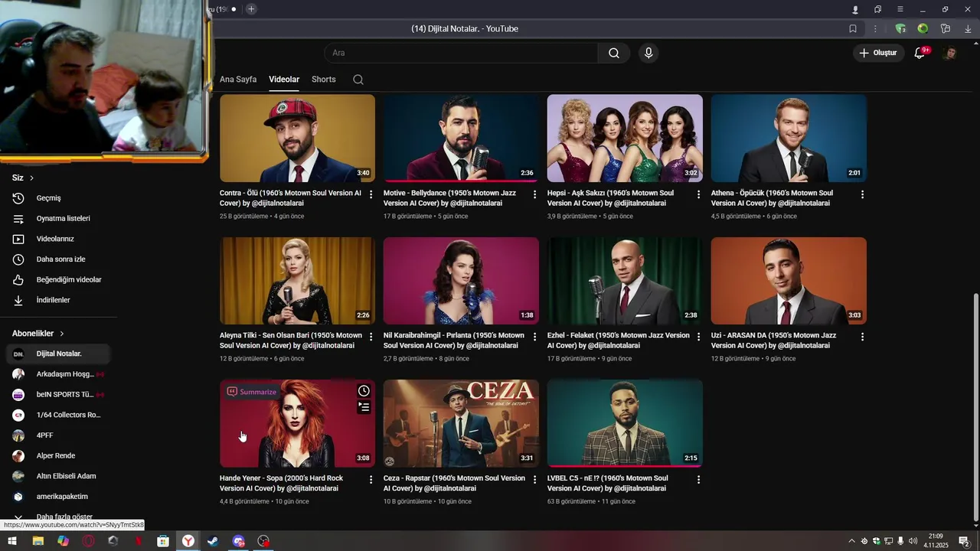Open the 4PFF subscription channel
This screenshot has height=551, width=980.
pyautogui.click(x=58, y=435)
